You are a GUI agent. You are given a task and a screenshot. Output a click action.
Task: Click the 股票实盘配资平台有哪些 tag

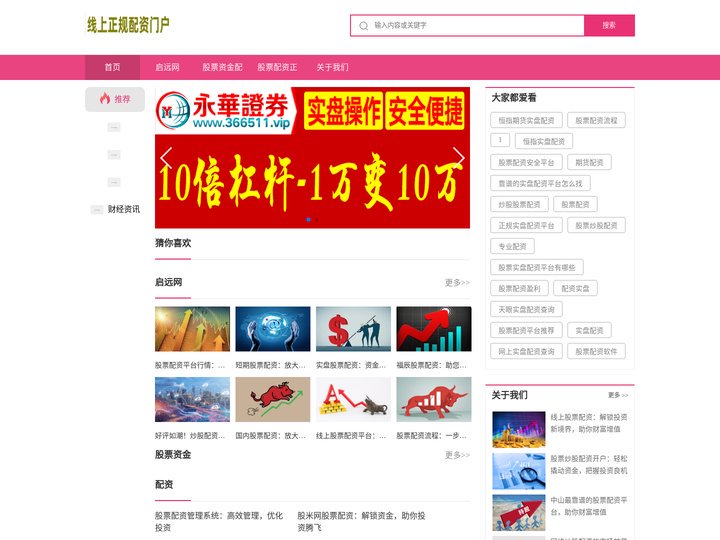[x=537, y=268]
